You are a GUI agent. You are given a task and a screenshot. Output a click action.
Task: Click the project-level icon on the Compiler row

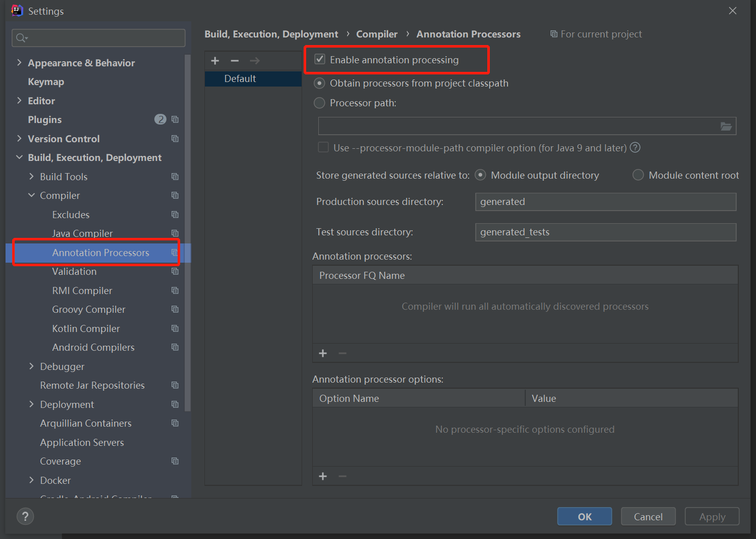point(175,195)
